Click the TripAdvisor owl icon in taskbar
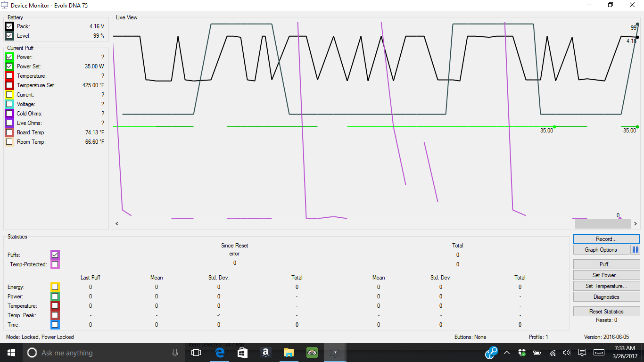The width and height of the screenshot is (644, 362). 312,353
